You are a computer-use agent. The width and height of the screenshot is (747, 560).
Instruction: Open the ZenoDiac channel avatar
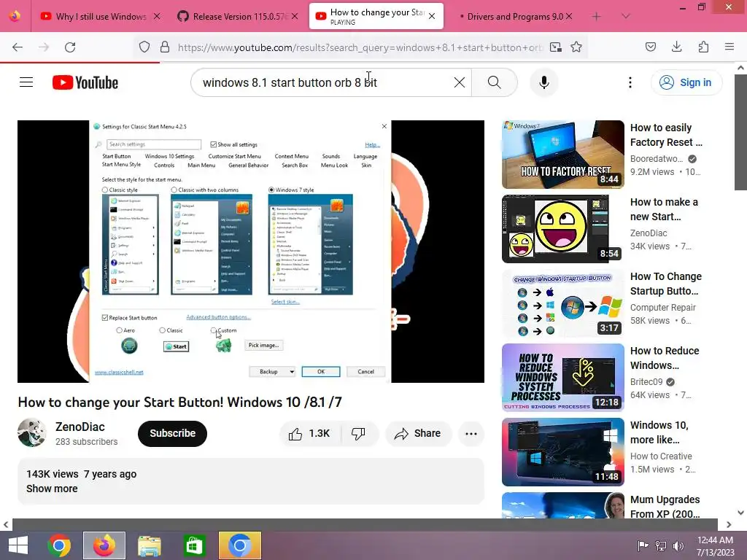click(32, 432)
